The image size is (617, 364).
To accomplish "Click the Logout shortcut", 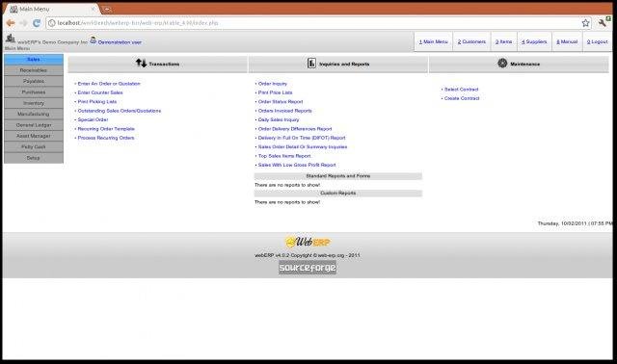I will [598, 41].
